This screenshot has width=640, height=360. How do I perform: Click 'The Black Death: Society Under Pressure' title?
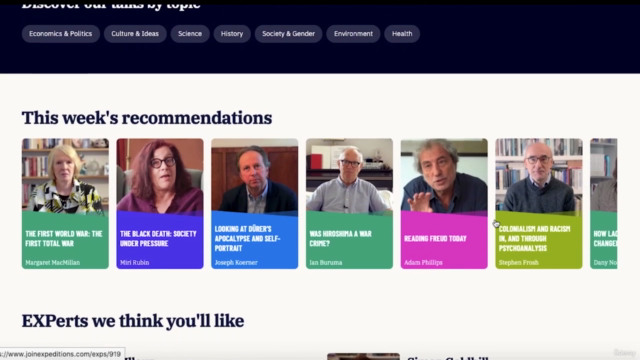click(x=158, y=238)
